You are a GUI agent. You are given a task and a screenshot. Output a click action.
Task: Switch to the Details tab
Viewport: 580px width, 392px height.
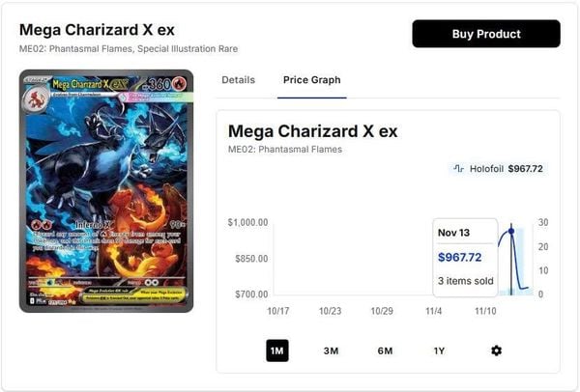[238, 79]
